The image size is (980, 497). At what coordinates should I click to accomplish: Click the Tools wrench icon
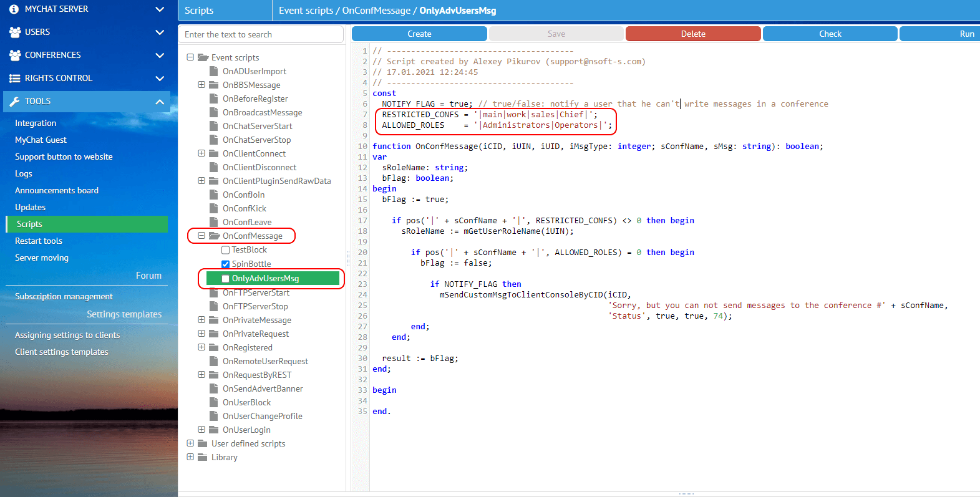click(x=15, y=101)
